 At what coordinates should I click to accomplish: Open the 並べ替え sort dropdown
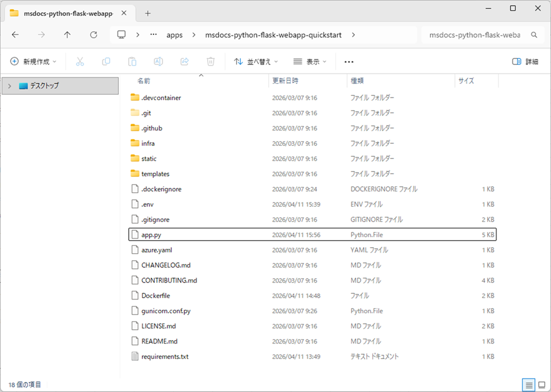pos(255,61)
